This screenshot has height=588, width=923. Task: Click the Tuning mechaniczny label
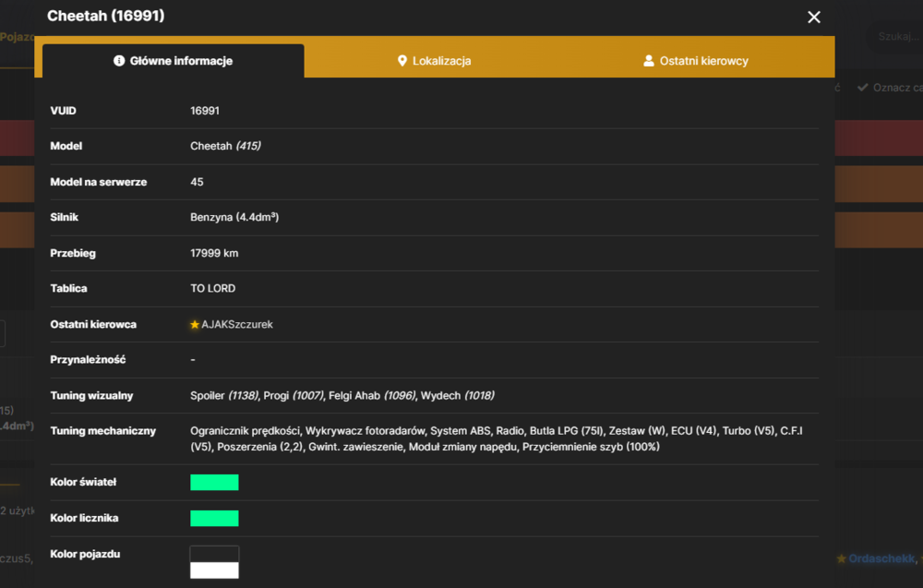pos(103,431)
